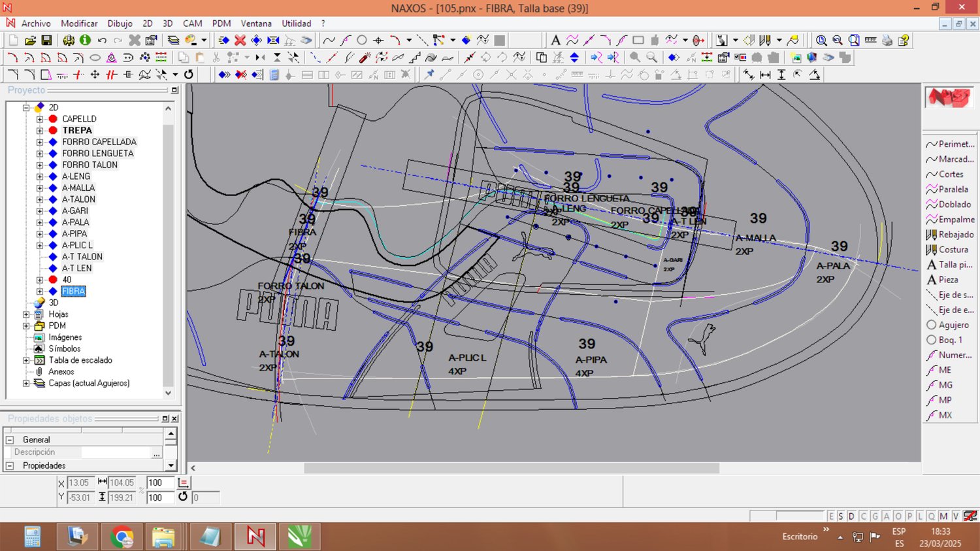Toggle the S indicator in status bar
Image resolution: width=980 pixels, height=551 pixels.
point(841,516)
